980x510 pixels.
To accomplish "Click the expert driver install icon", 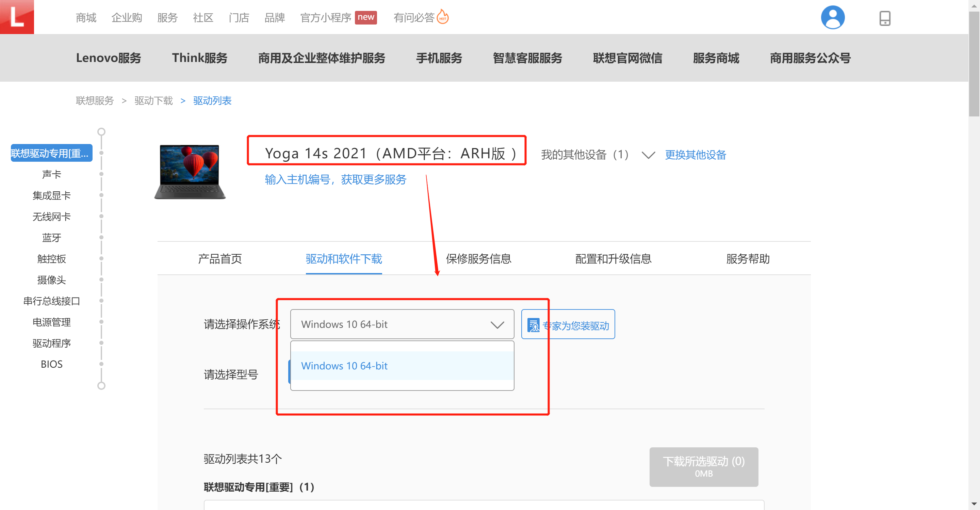I will coord(533,325).
